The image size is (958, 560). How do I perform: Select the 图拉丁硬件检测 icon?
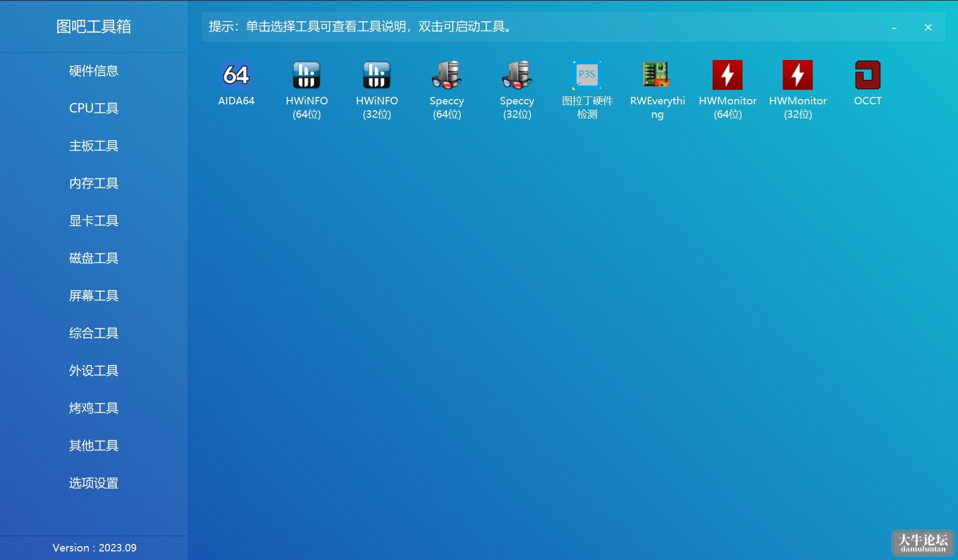[587, 75]
